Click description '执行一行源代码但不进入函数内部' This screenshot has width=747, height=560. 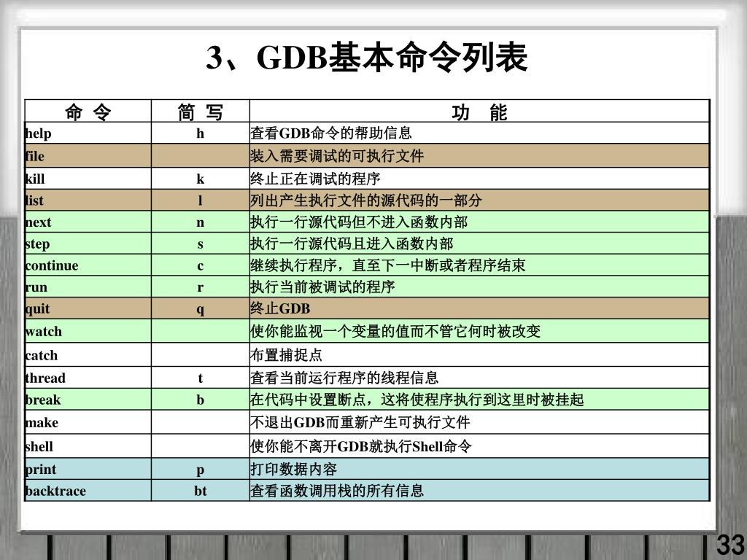click(x=359, y=222)
